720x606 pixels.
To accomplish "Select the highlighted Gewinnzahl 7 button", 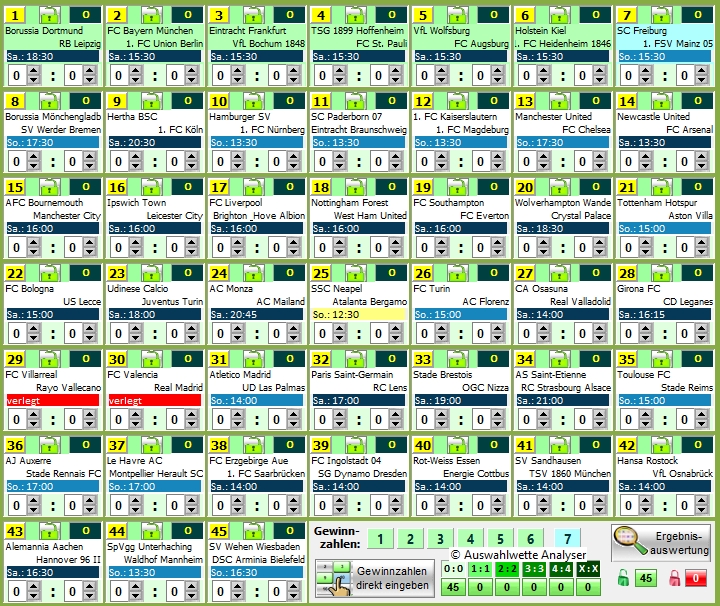I will 568,539.
